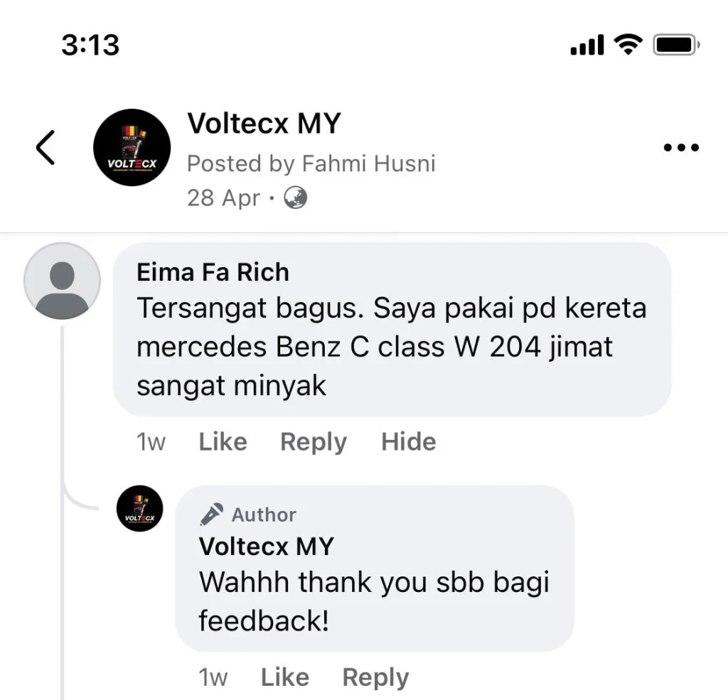Tap the Author microphone badge icon
Image resolution: width=728 pixels, height=700 pixels.
coord(211,515)
